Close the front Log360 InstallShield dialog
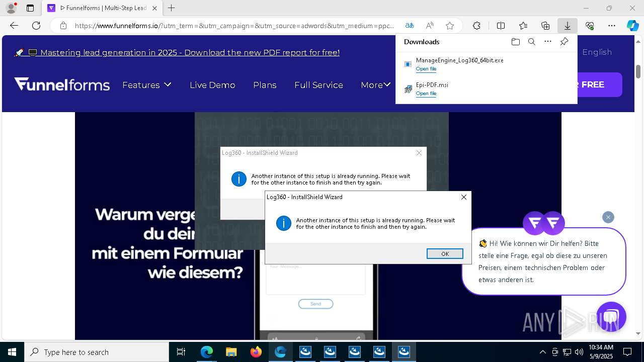The width and height of the screenshot is (644, 362). click(x=464, y=197)
